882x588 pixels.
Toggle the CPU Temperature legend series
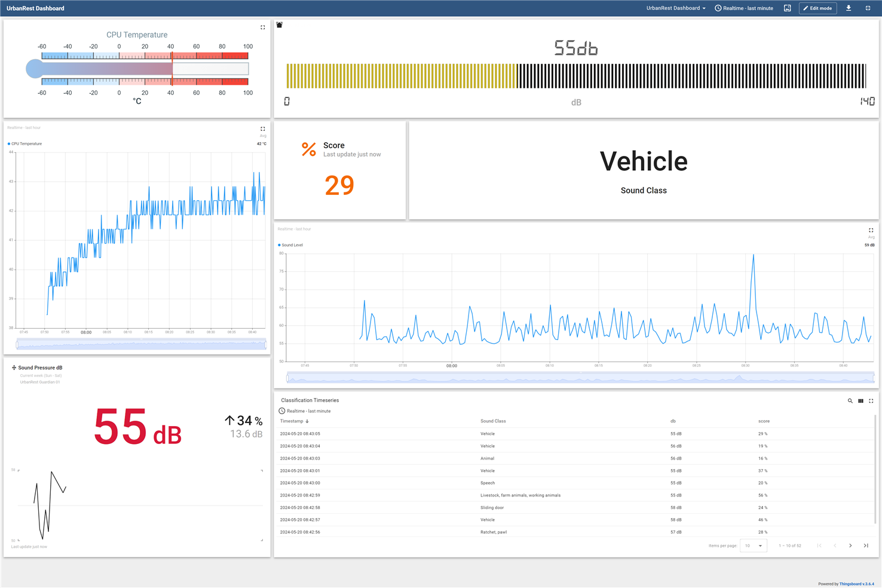[x=24, y=144]
